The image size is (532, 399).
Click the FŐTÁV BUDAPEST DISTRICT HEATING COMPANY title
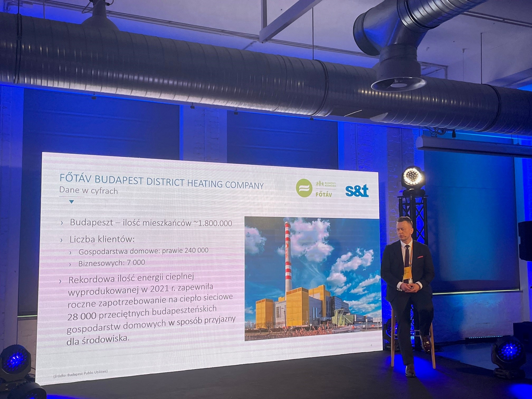(161, 181)
